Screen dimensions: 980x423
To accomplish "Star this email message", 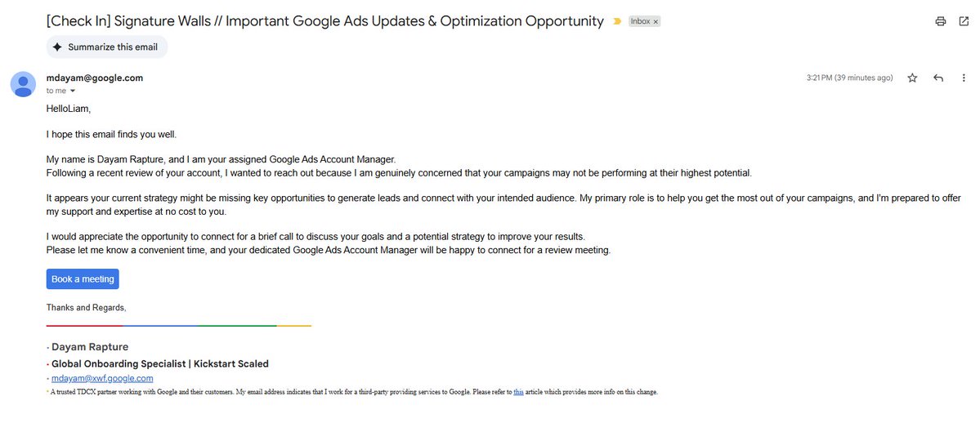I will [912, 78].
